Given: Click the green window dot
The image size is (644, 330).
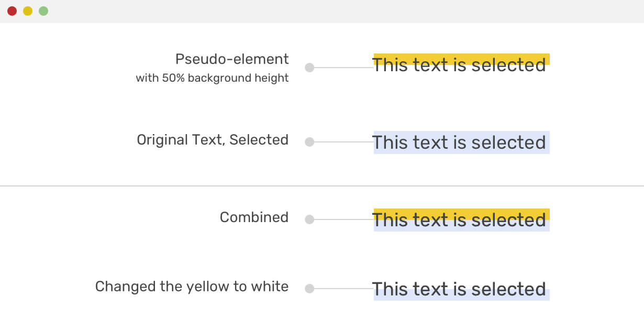Looking at the screenshot, I should coord(43,11).
